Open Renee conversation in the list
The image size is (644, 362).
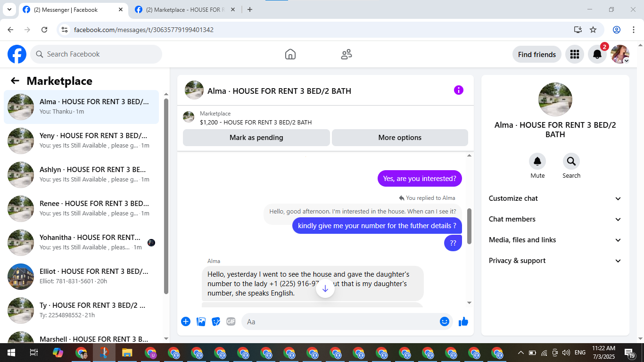[81, 209]
